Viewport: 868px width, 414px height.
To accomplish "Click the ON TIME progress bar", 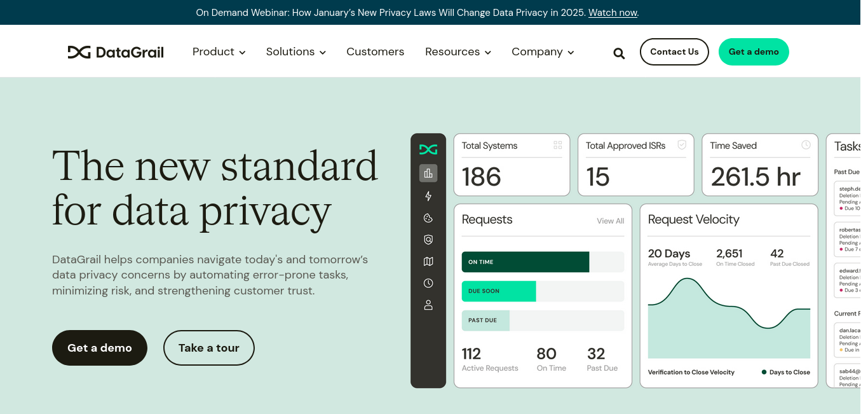I will tap(543, 262).
